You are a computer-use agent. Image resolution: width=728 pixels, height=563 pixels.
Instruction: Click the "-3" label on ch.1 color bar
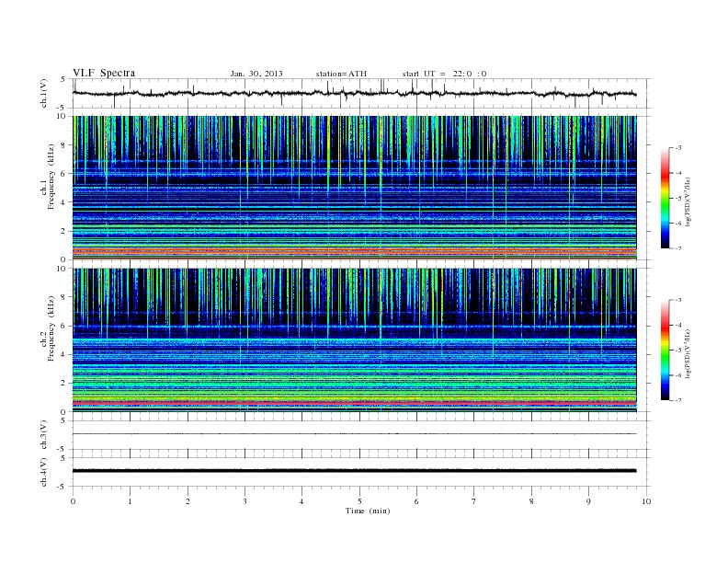click(678, 148)
